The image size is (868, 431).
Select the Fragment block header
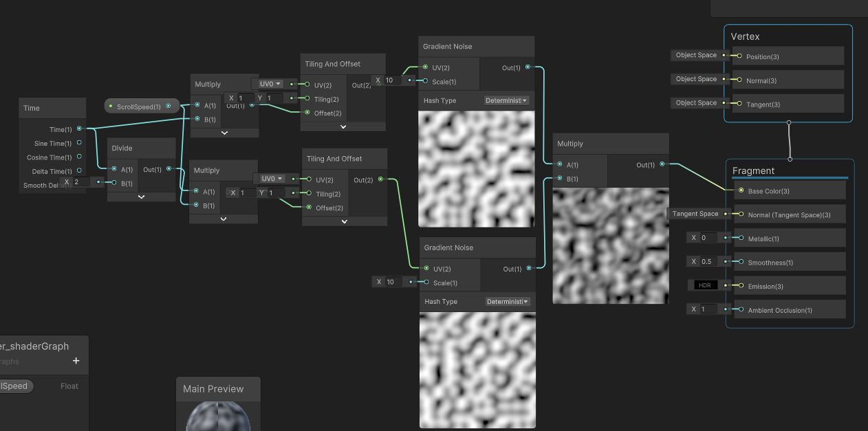point(754,170)
